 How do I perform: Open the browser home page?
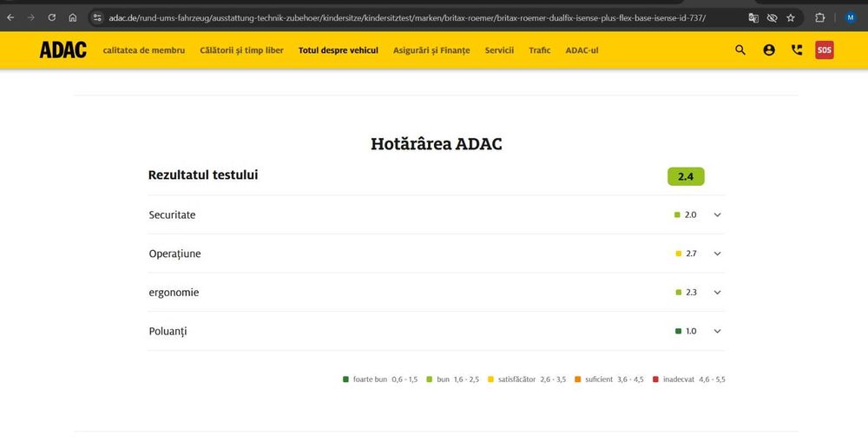(x=73, y=17)
